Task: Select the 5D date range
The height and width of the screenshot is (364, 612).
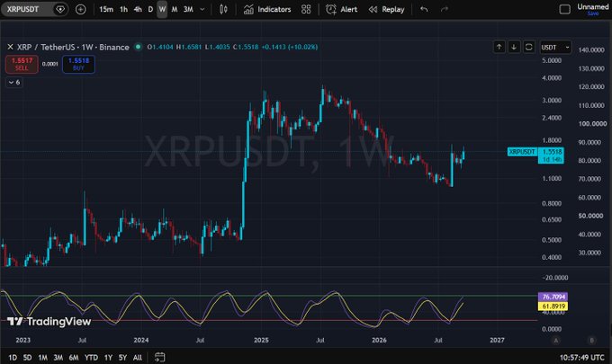Action: (x=27, y=358)
